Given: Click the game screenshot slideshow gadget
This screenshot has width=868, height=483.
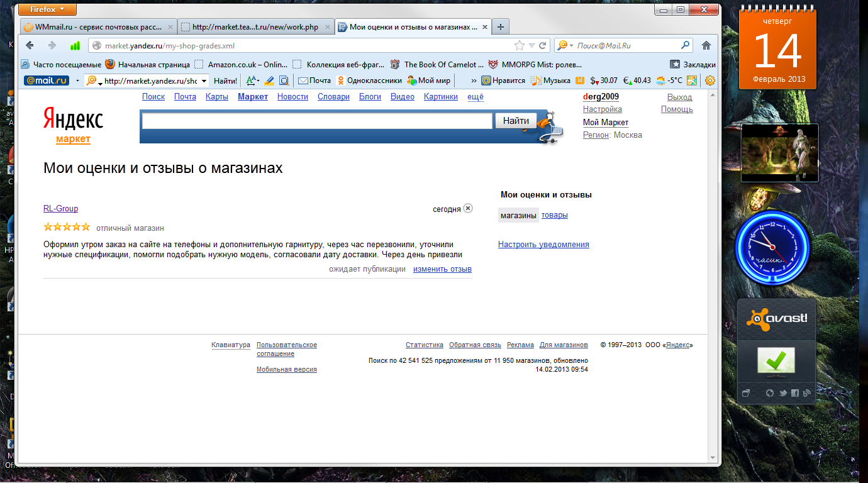Looking at the screenshot, I should click(780, 153).
